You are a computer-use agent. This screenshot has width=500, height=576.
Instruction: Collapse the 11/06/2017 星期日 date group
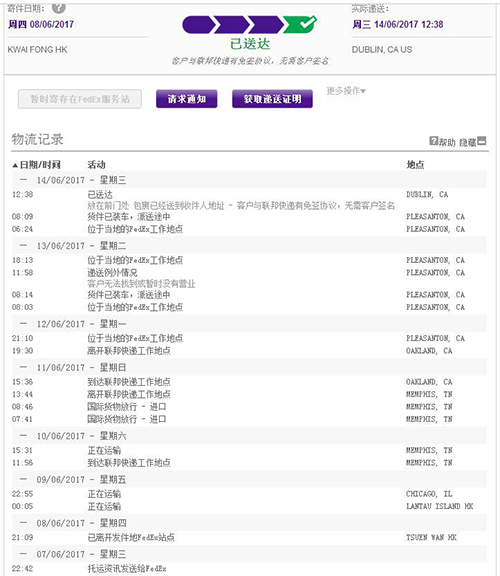pyautogui.click(x=24, y=367)
